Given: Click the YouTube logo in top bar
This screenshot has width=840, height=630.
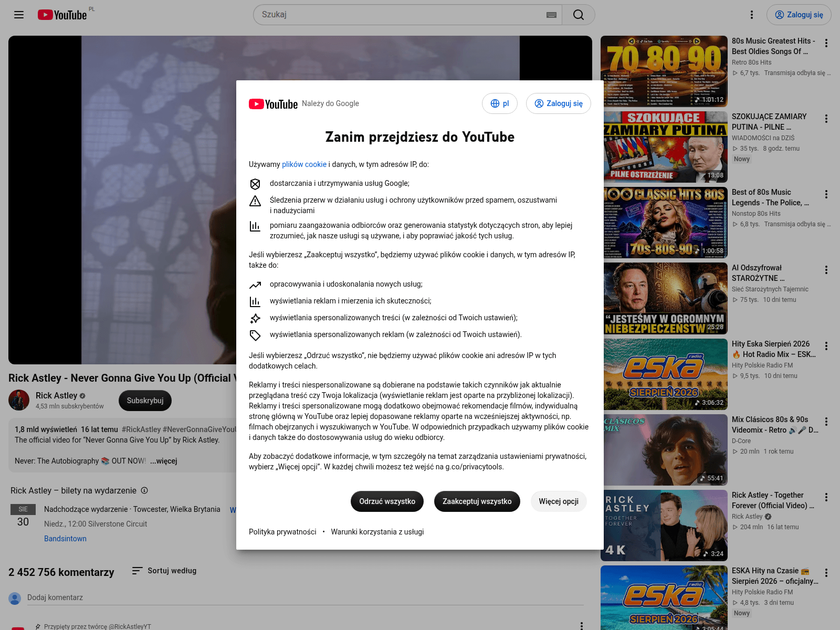Looking at the screenshot, I should coord(62,15).
